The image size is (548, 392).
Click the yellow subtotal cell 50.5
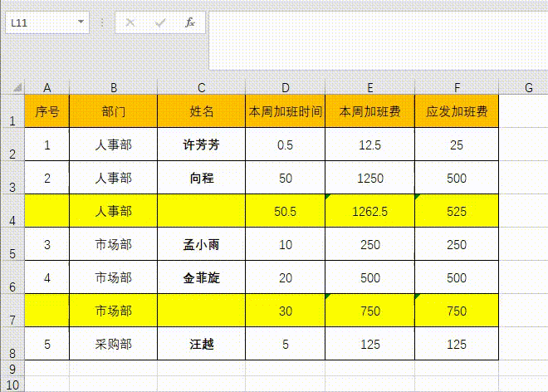(285, 211)
